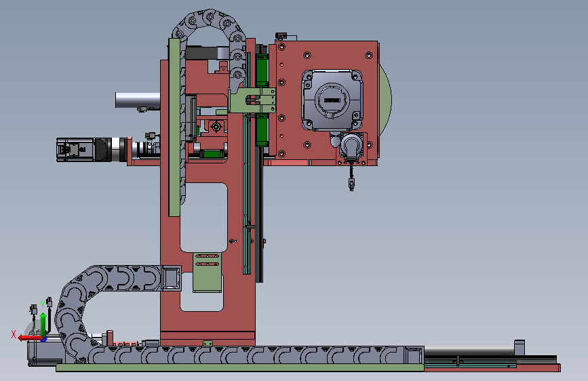Click the red 'X' axis label
The height and width of the screenshot is (381, 588).
(14, 334)
